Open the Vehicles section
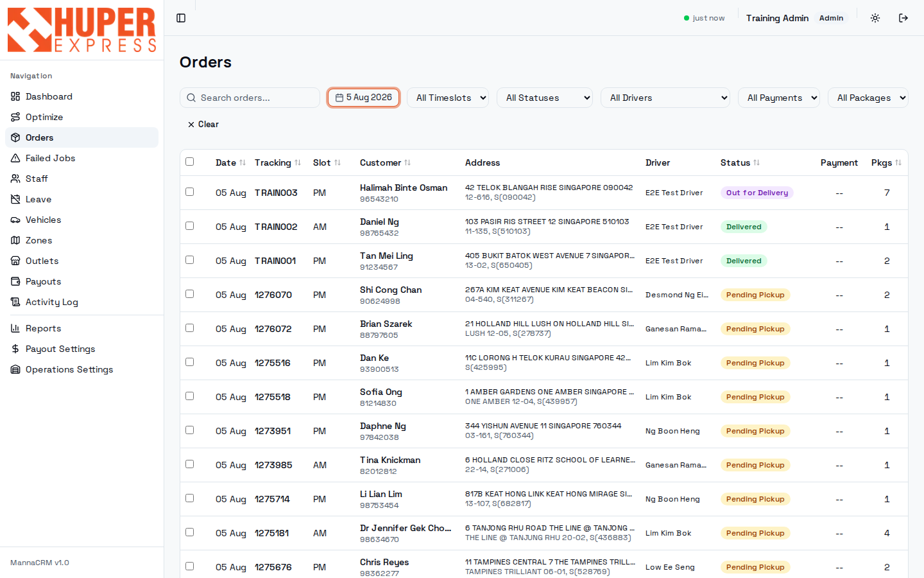 pyautogui.click(x=81, y=220)
